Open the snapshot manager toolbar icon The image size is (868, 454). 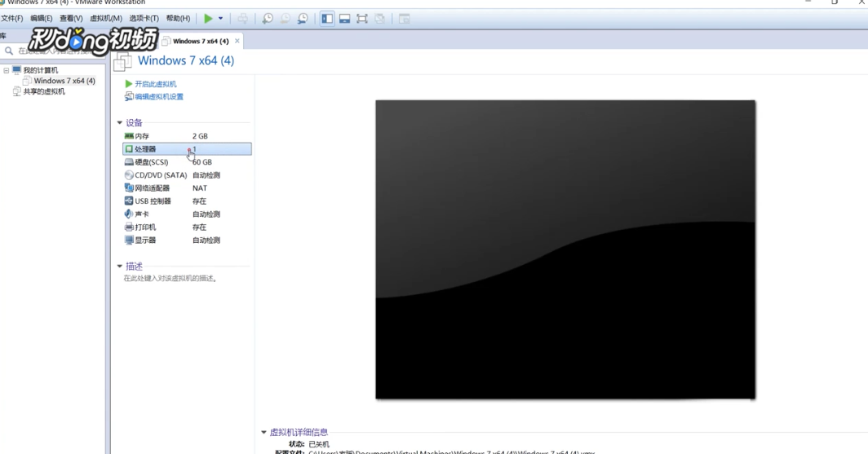tap(303, 19)
